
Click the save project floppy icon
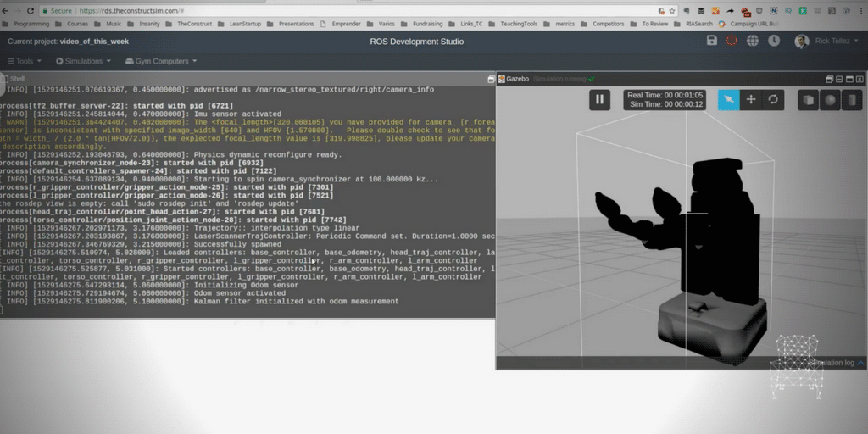pos(712,41)
